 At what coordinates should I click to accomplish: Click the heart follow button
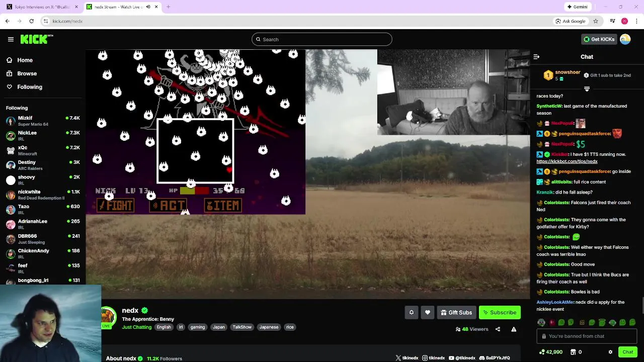pyautogui.click(x=428, y=313)
